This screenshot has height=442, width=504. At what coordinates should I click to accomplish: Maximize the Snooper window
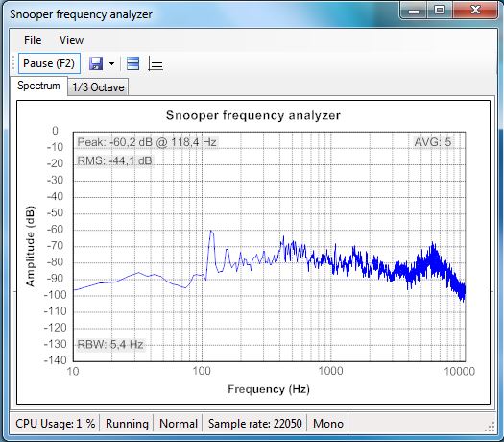pyautogui.click(x=440, y=11)
